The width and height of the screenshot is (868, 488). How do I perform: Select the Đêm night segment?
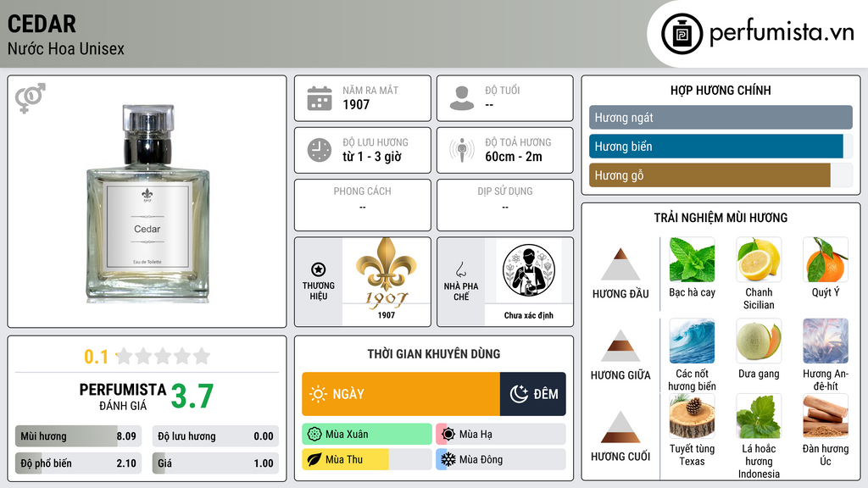532,394
